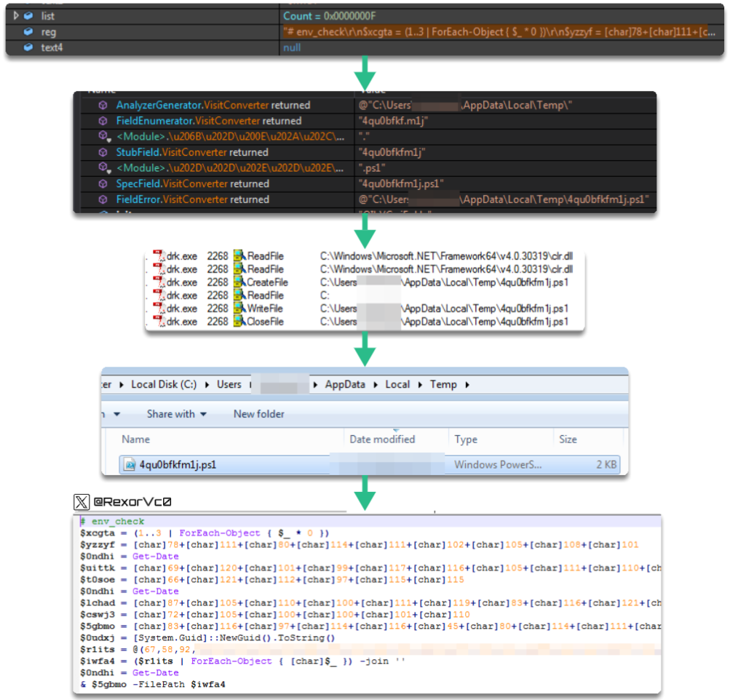Image resolution: width=730 pixels, height=700 pixels.
Task: Click the WriteFile operation icon
Action: point(239,309)
